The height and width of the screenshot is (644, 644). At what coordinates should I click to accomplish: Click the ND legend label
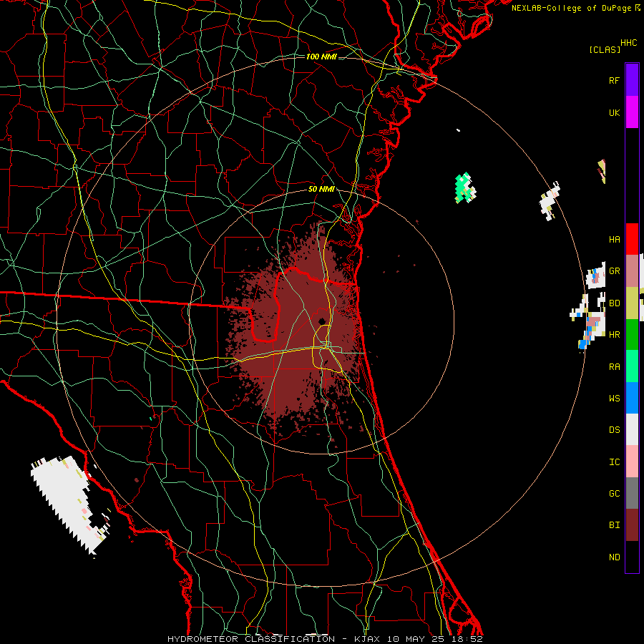[614, 557]
